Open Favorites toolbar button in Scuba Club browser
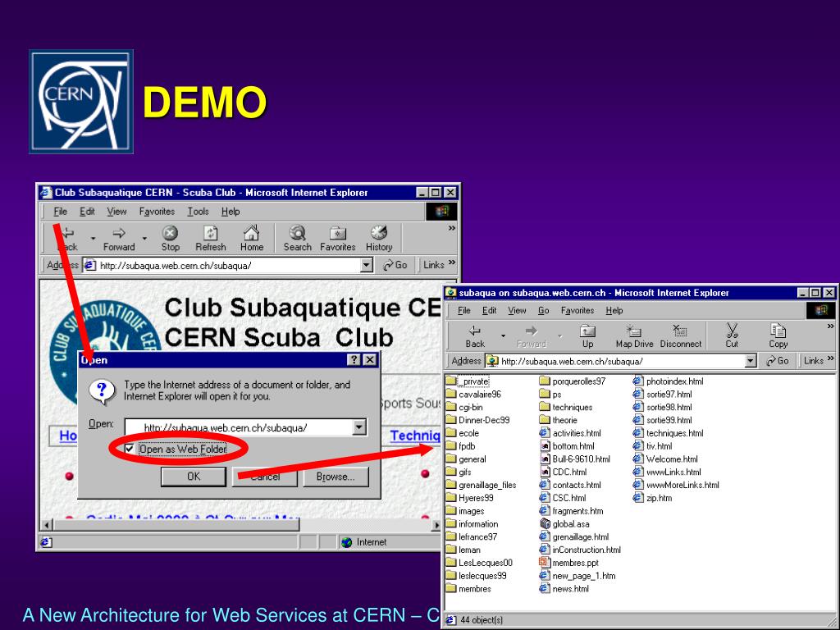The image size is (840, 630). (x=337, y=239)
